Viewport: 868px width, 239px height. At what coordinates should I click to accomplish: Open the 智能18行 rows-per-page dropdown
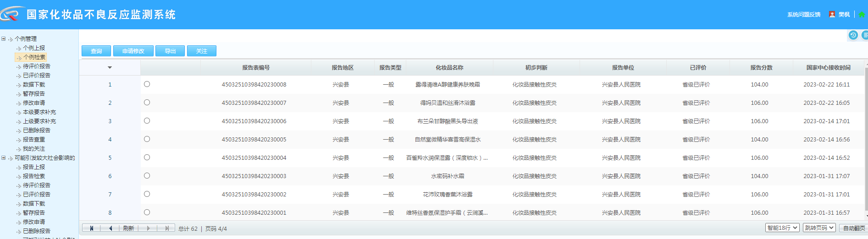pos(782,228)
